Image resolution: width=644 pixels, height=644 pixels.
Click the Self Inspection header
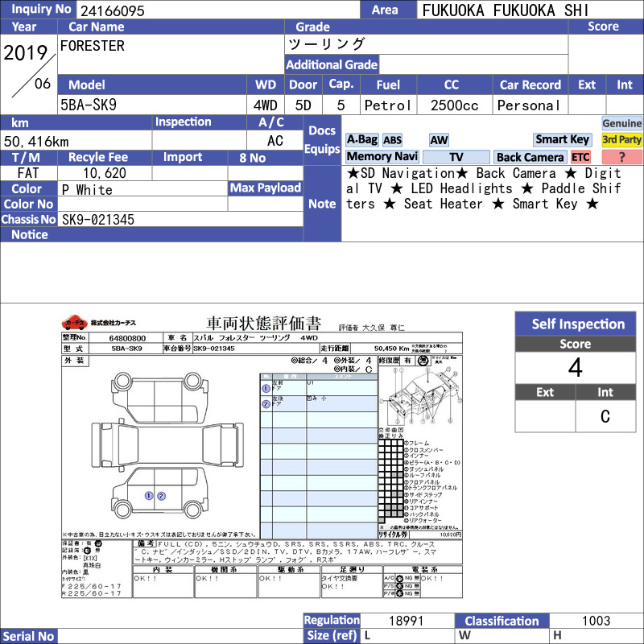coord(576,324)
